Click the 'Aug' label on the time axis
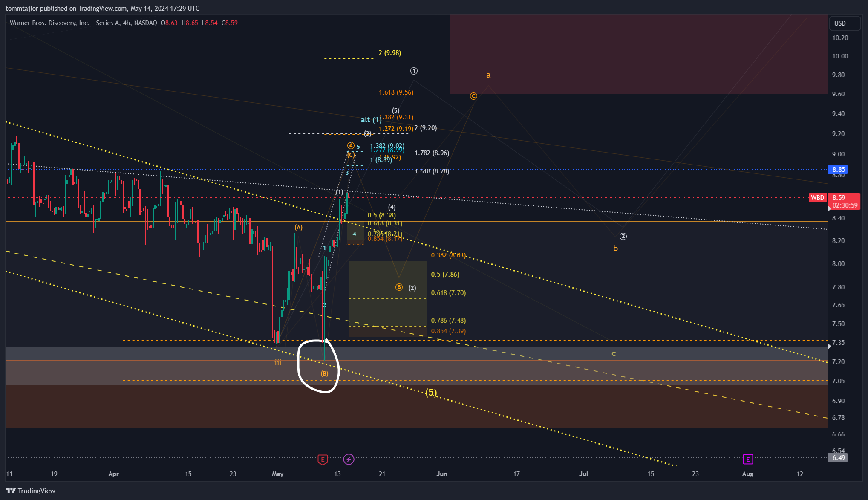 748,474
